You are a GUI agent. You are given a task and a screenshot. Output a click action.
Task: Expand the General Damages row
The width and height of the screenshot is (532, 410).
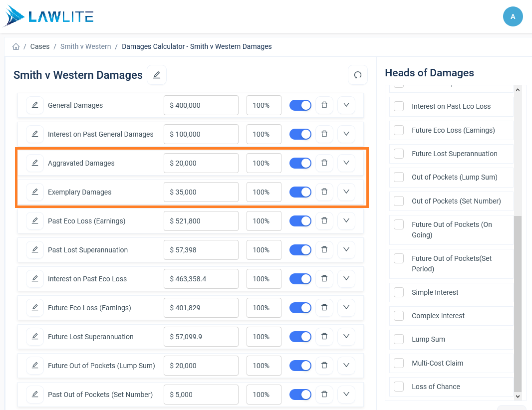pos(346,105)
